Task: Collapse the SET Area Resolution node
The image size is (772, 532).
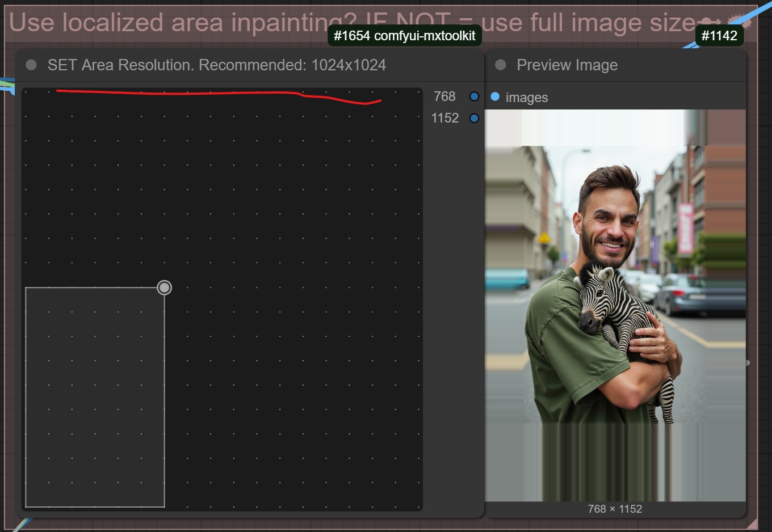Action: [31, 65]
